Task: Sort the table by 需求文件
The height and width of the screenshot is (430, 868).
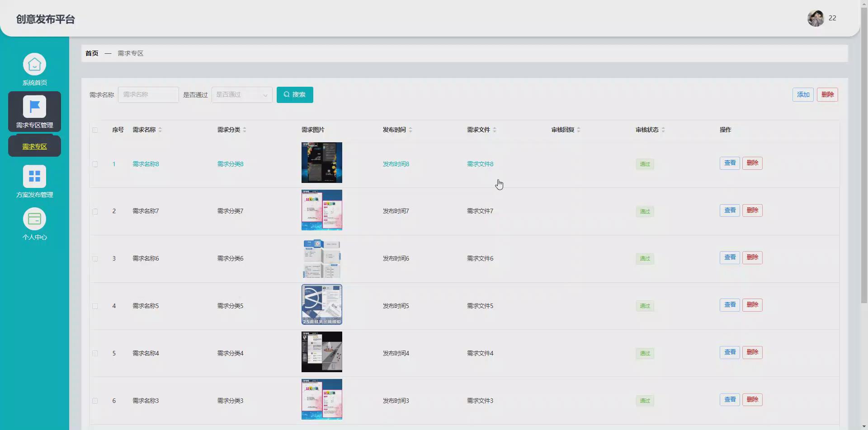Action: click(x=495, y=130)
